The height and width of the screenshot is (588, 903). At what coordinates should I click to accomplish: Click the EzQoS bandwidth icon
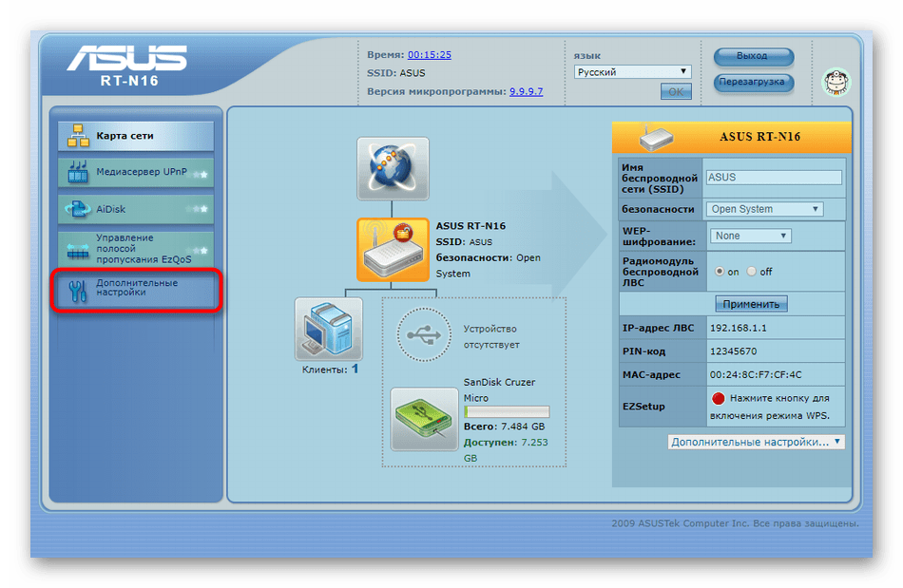[78, 250]
